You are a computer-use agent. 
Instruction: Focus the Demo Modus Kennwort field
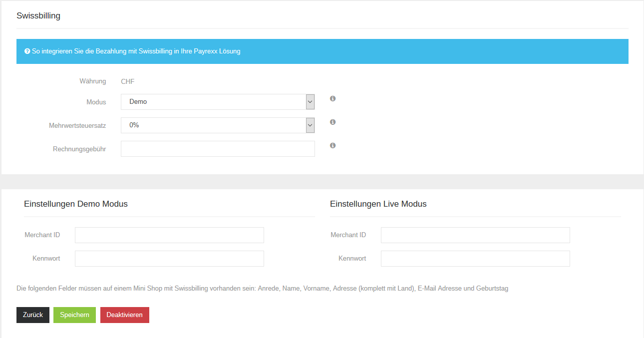coord(169,259)
